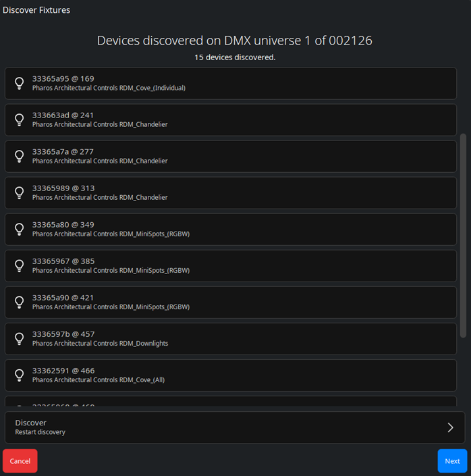Click the lightbulb icon for device 33362591
This screenshot has width=471, height=476.
click(x=20, y=375)
